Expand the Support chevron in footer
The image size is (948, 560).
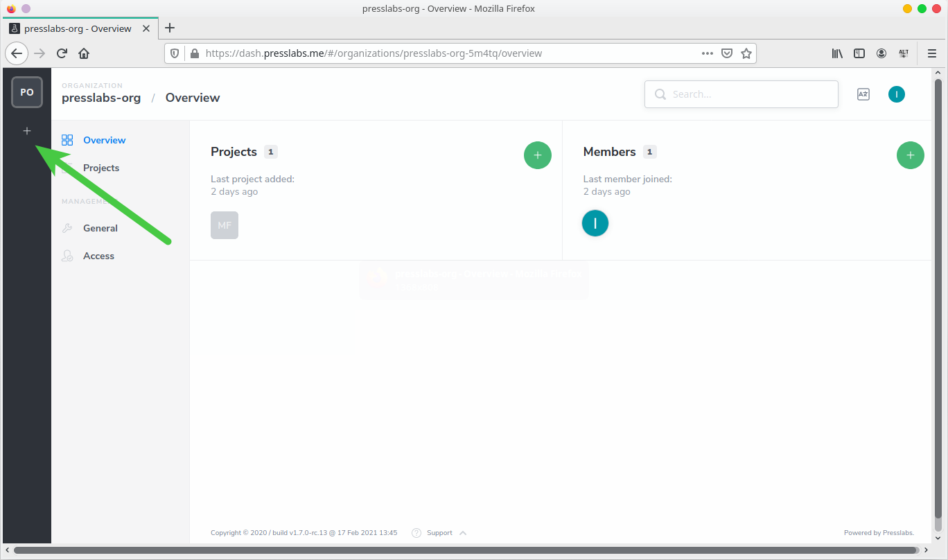pyautogui.click(x=463, y=533)
